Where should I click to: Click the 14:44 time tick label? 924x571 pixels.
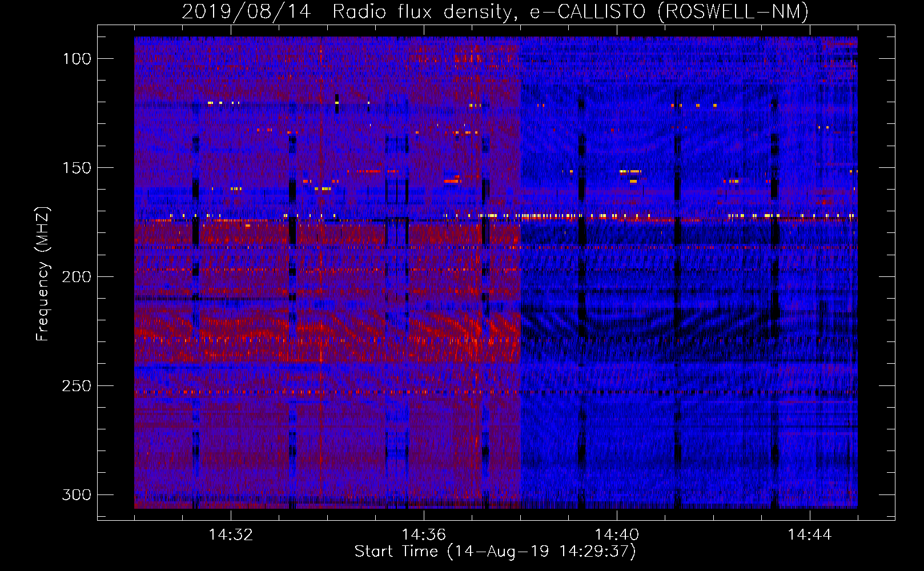pos(810,535)
